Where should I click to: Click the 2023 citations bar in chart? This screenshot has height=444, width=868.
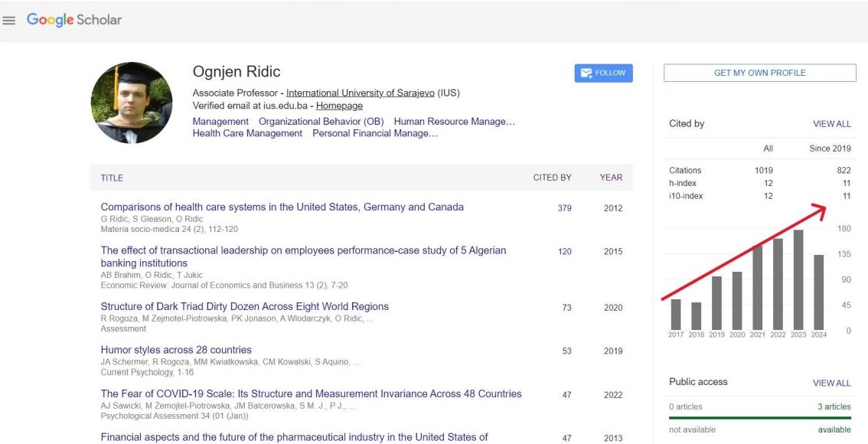click(798, 279)
